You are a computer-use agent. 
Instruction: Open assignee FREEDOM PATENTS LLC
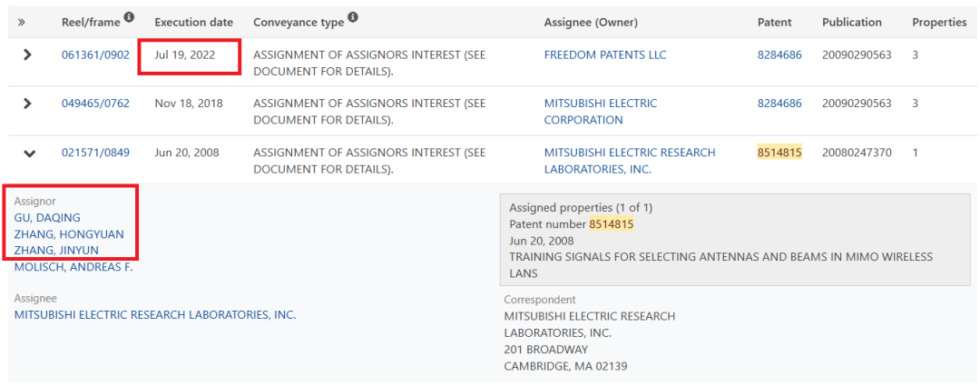point(605,55)
